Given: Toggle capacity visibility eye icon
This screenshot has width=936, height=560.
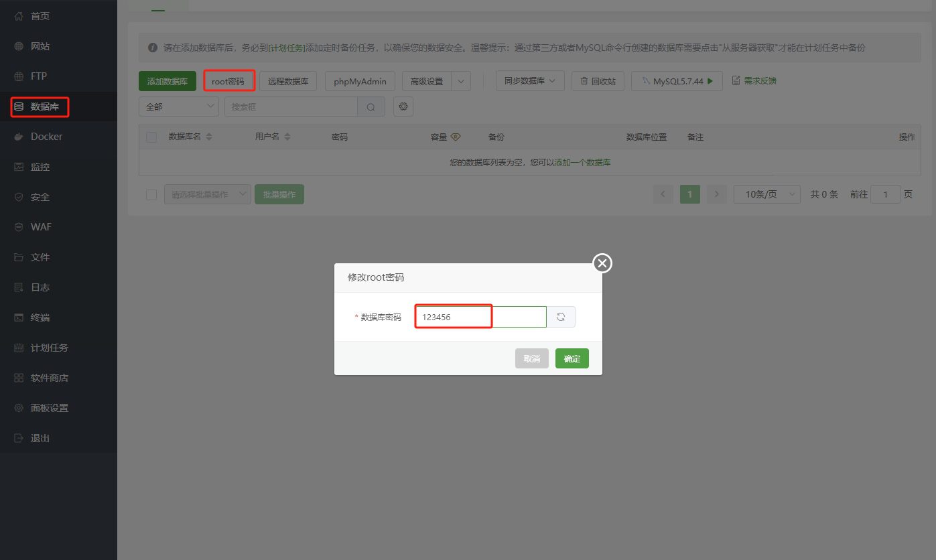Looking at the screenshot, I should pos(455,137).
